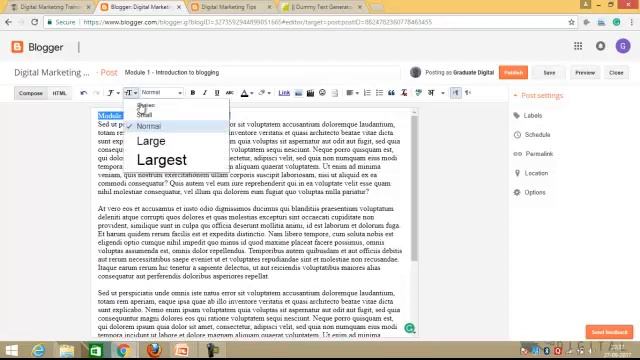Viewport: 640px width, 360px height.
Task: Open the transliteration language dropdown arrow
Action: (x=443, y=93)
